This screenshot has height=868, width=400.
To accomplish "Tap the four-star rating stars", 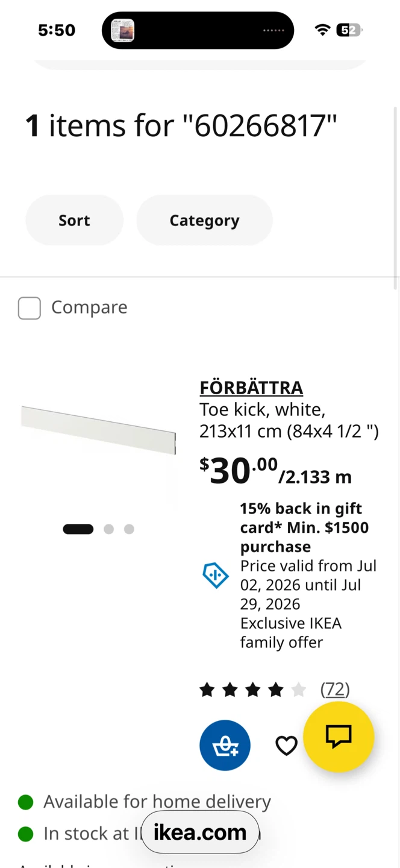I will click(253, 690).
